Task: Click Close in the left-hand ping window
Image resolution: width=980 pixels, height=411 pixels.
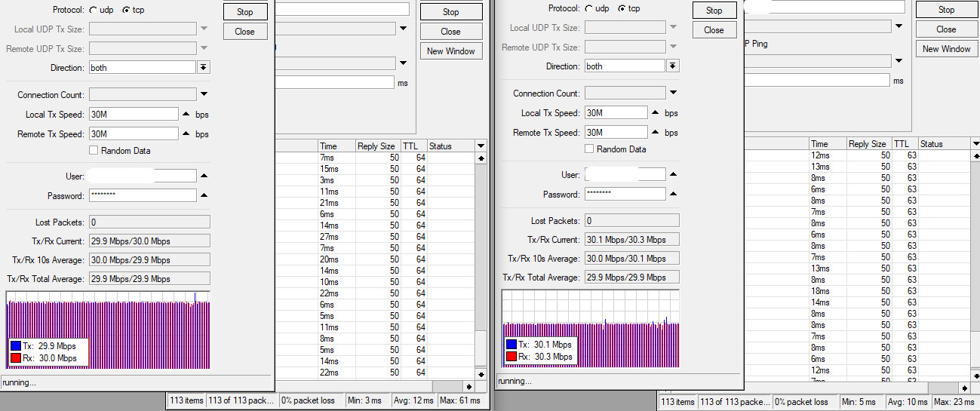Action: point(451,32)
